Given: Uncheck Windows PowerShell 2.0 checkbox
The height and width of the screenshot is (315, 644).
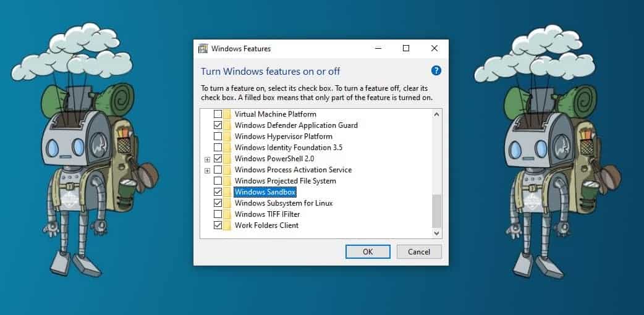Looking at the screenshot, I should pos(218,159).
